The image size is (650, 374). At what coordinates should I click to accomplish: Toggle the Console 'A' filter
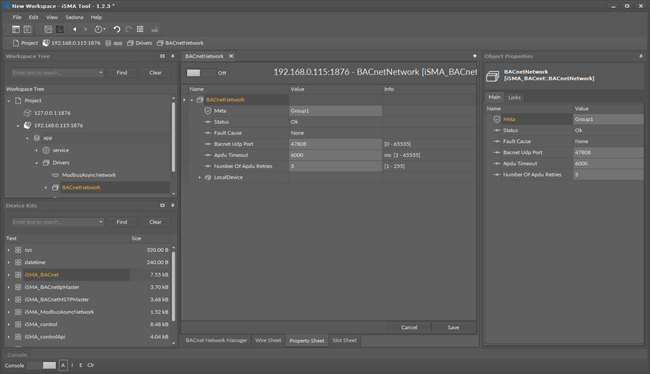[x=63, y=365]
